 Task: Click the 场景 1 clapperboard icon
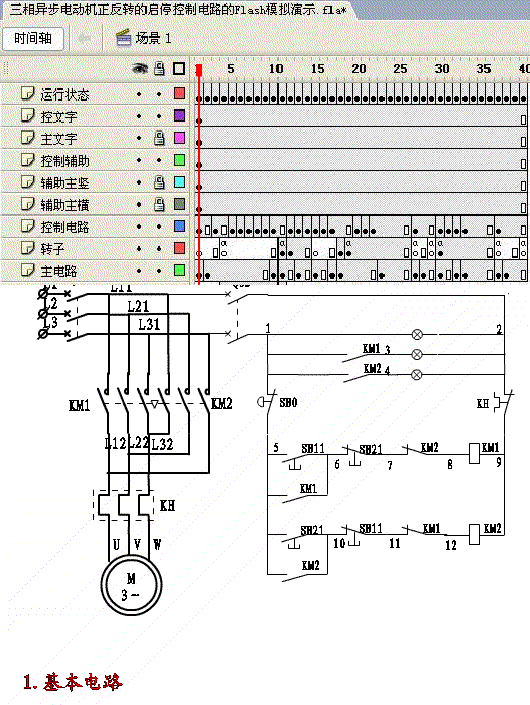tap(123, 38)
